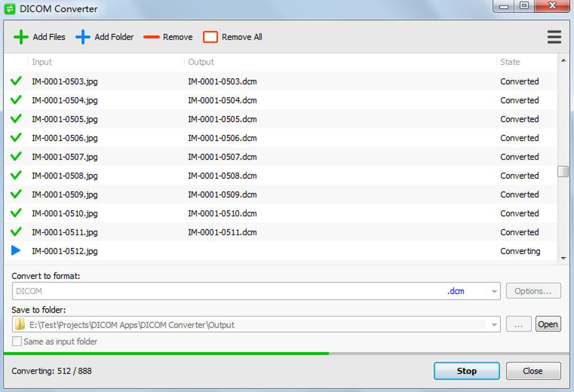Open the DICOM format combo box

coord(256,291)
